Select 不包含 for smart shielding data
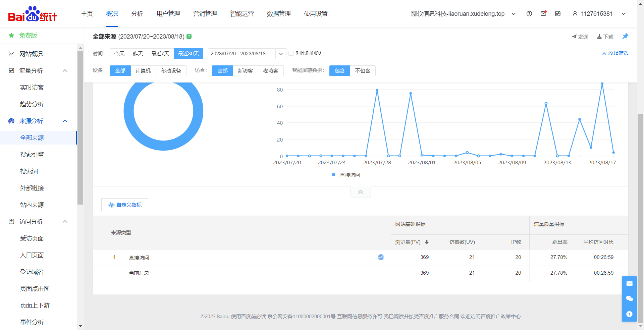This screenshot has width=644, height=330. coord(363,70)
